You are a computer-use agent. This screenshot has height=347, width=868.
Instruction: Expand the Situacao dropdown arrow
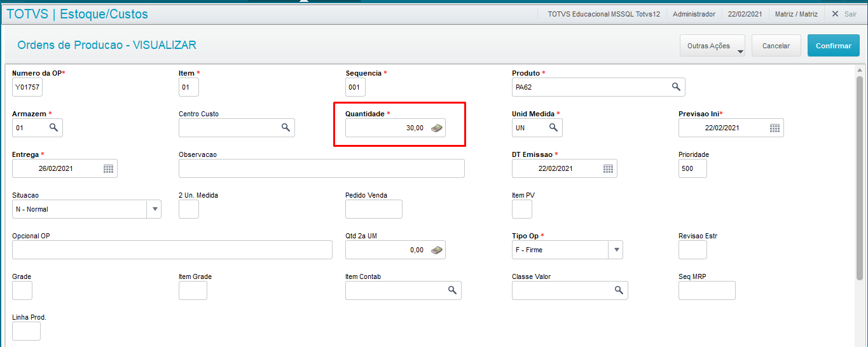[x=154, y=209]
